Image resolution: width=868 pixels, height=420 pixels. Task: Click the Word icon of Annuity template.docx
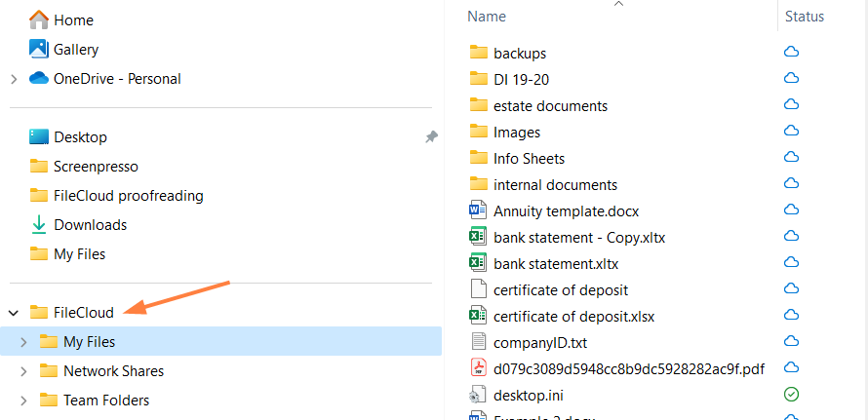coord(478,210)
